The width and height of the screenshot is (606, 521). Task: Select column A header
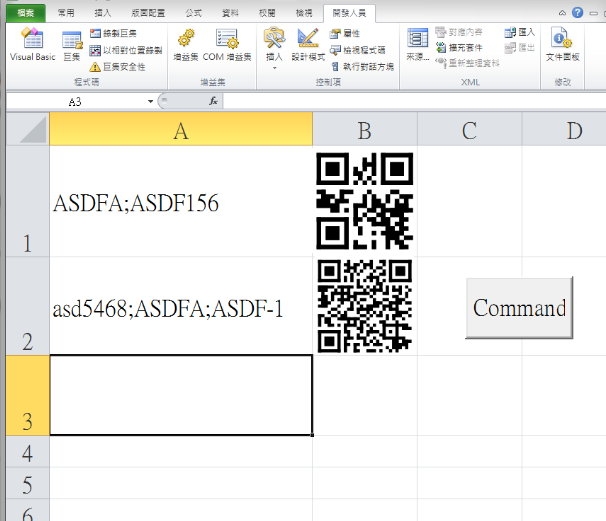click(x=181, y=129)
